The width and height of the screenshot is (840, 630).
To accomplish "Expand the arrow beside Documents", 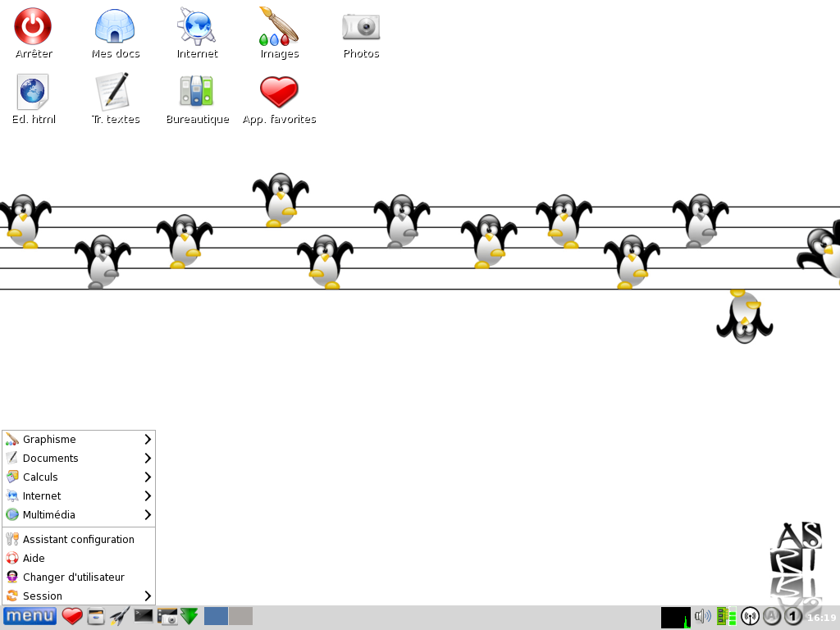I will coord(148,458).
